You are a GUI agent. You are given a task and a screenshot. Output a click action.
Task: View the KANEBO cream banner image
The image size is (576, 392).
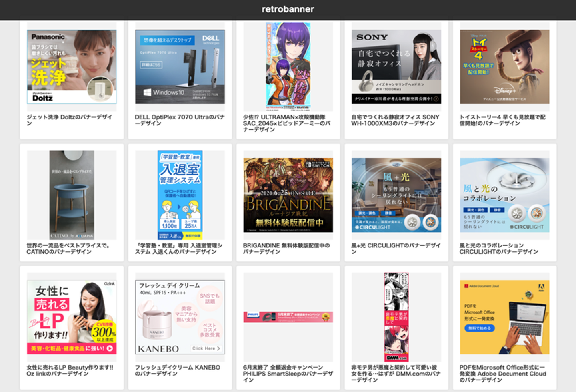coord(180,317)
